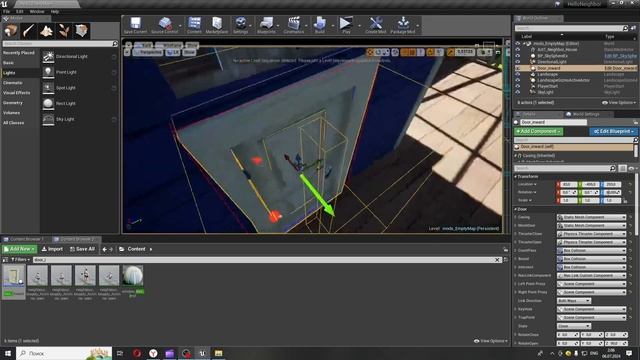The height and width of the screenshot is (360, 640).
Task: Click the Create Mod toolbar icon
Action: coord(376,25)
